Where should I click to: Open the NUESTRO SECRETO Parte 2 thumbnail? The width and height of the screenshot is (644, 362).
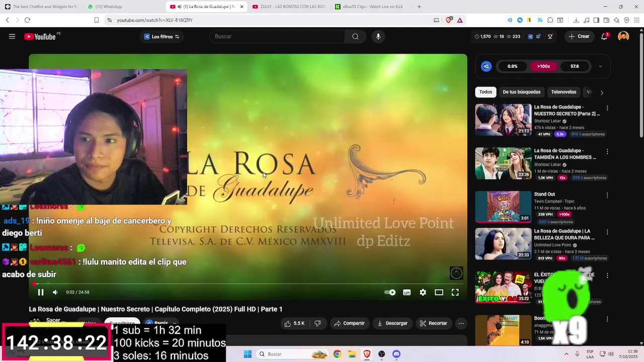coord(503,120)
